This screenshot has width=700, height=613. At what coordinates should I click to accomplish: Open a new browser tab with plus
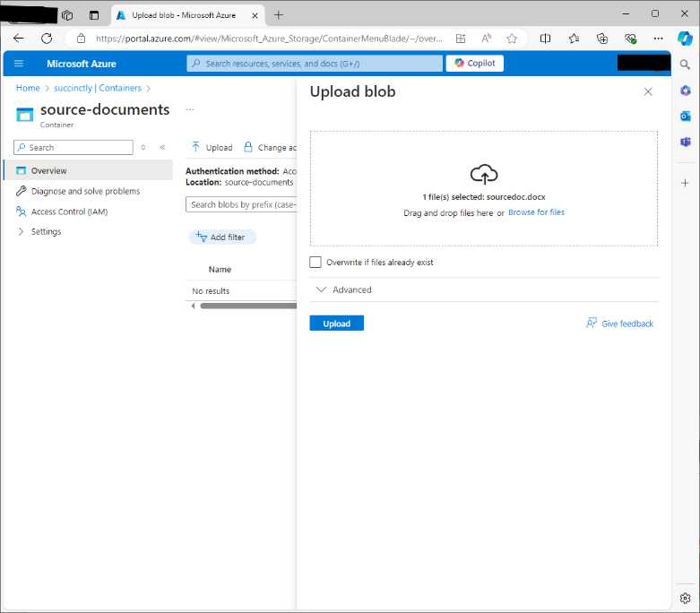(x=279, y=15)
